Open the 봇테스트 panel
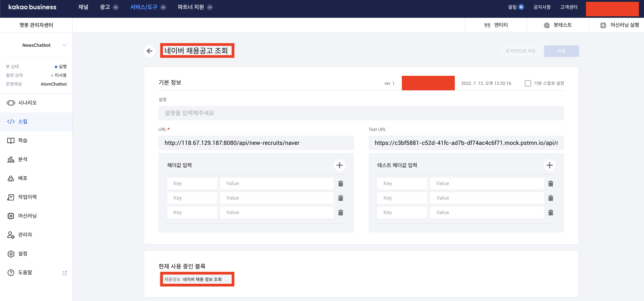Screen dimensions: 644x301 (x=558, y=25)
